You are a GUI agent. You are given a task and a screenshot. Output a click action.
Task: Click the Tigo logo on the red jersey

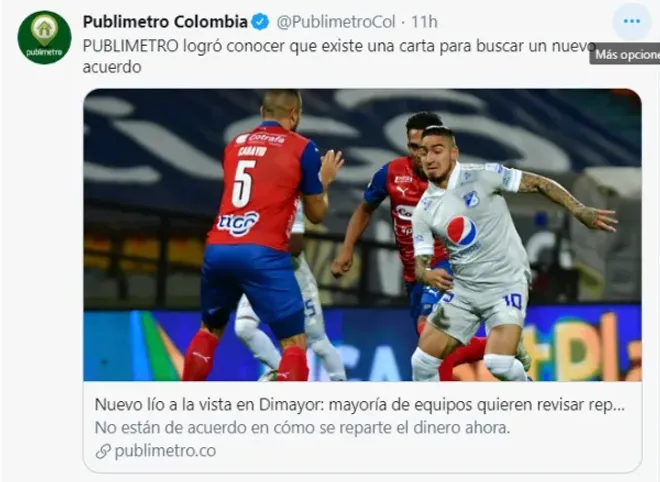coord(238,223)
